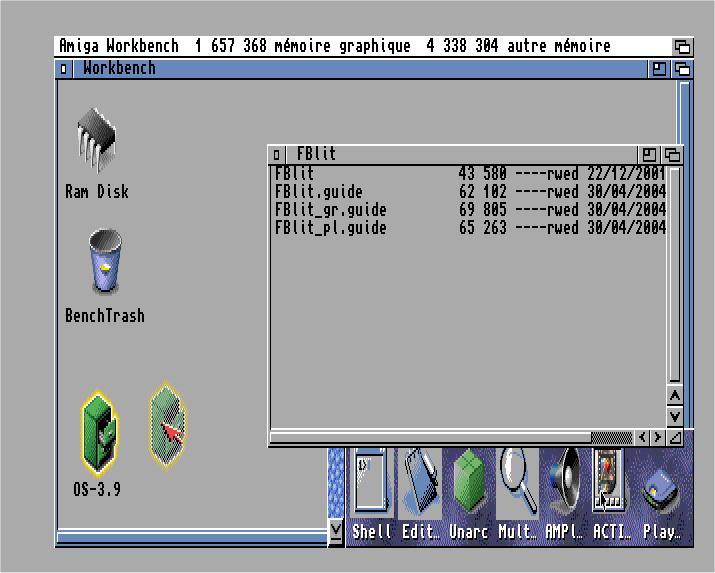715x573 pixels.
Task: Click the screen depth gadget in title bar
Action: point(682,46)
